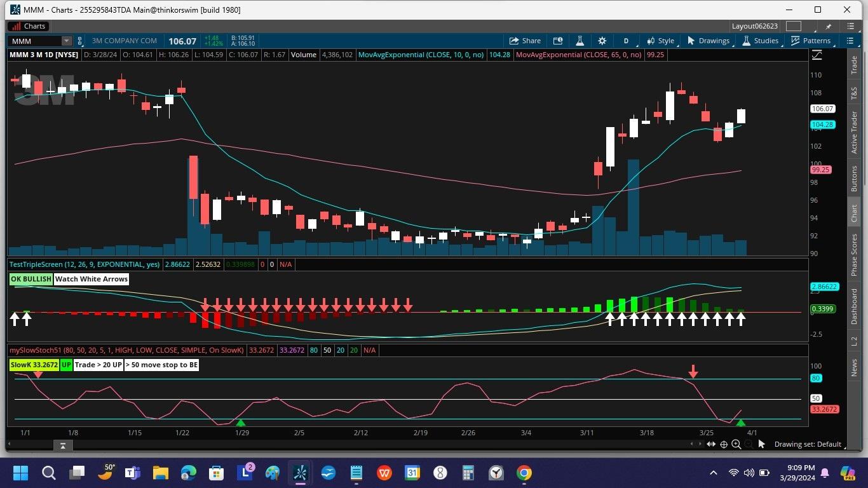
Task: Open the Drawing set: Default selector
Action: click(808, 444)
